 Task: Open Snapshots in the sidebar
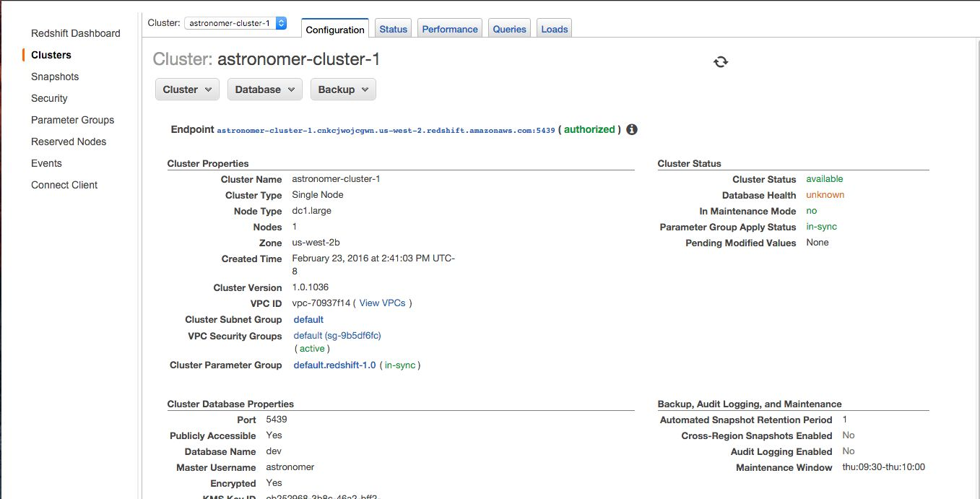tap(55, 77)
